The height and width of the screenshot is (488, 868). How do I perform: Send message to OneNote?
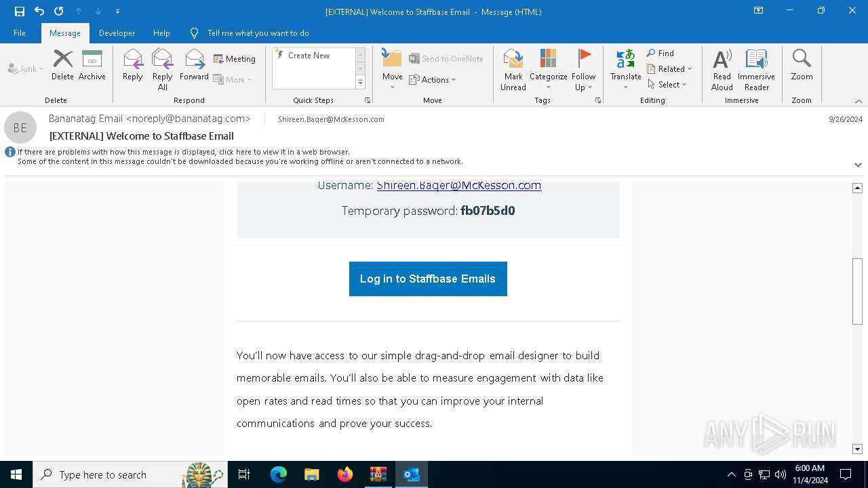coord(446,59)
